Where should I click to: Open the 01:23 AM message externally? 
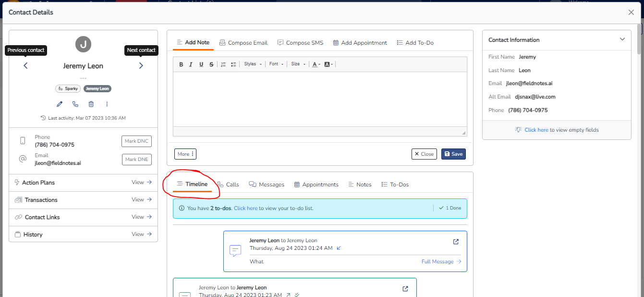(x=405, y=288)
